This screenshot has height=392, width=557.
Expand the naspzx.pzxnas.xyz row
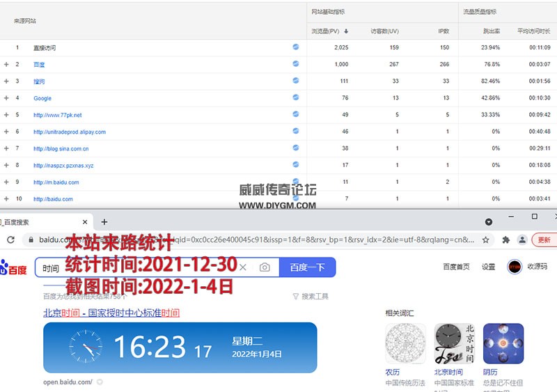coord(6,165)
